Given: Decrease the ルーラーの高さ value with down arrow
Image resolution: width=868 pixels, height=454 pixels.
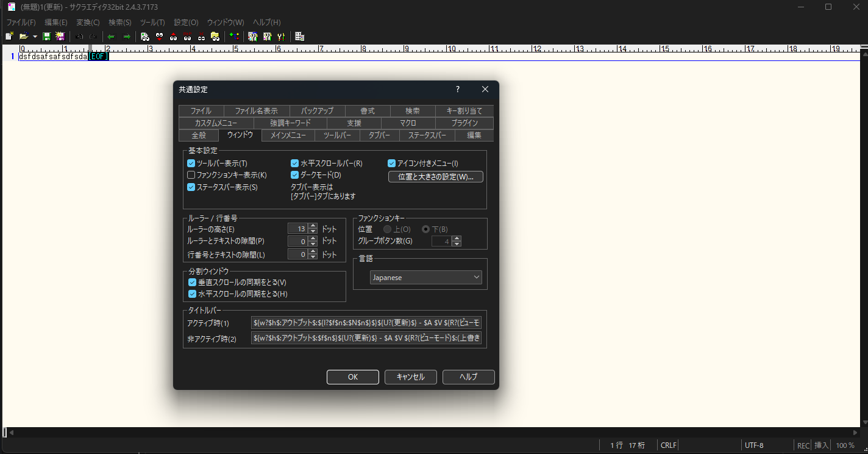Looking at the screenshot, I should pyautogui.click(x=313, y=231).
